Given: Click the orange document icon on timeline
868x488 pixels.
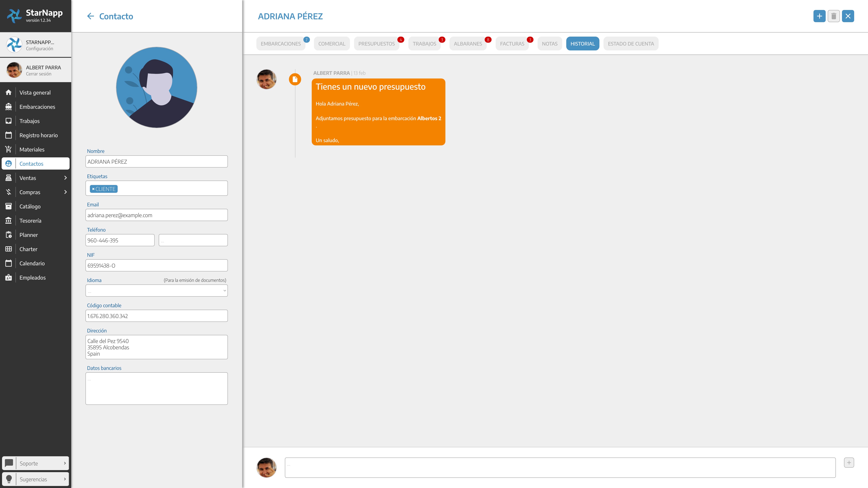Looking at the screenshot, I should tap(295, 80).
